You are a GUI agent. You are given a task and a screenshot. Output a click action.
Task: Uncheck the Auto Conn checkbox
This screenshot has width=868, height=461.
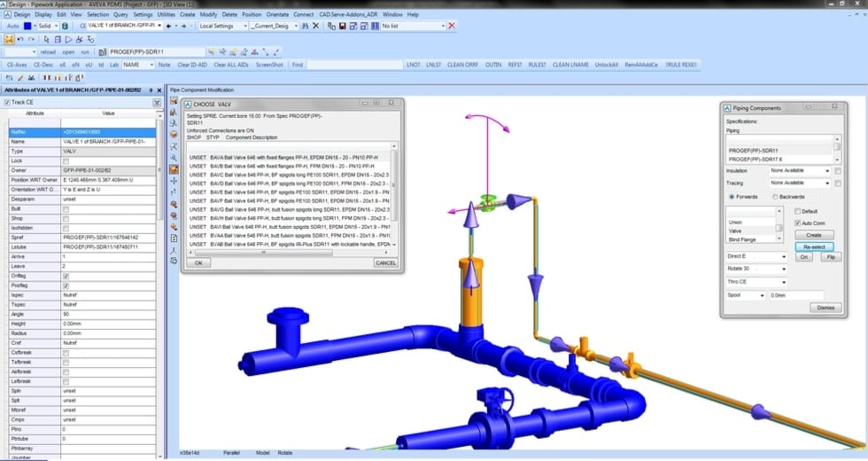[x=799, y=223]
